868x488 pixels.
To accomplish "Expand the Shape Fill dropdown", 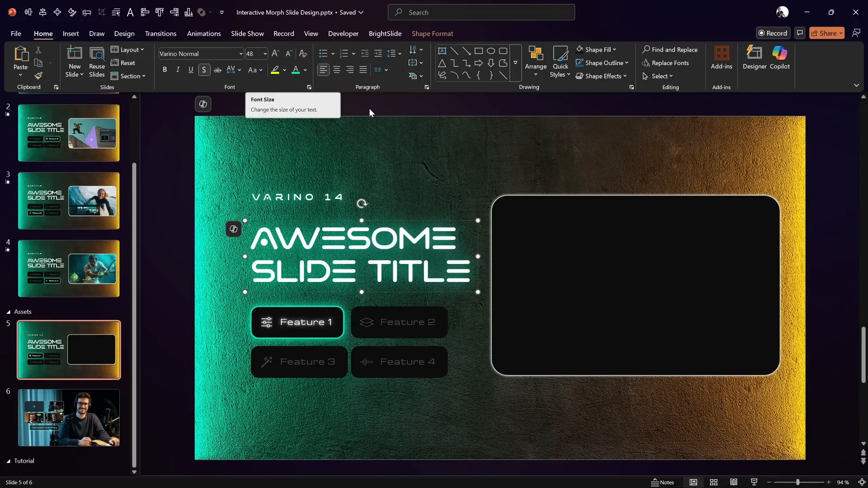I will 614,50.
